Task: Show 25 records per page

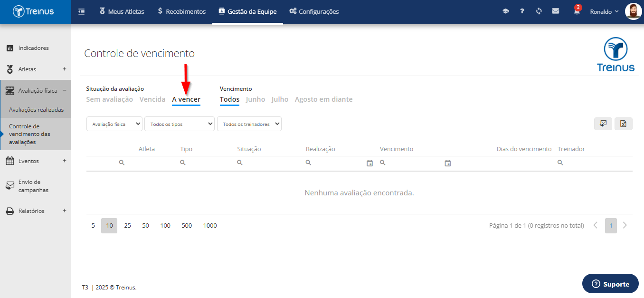Action: 127,226
